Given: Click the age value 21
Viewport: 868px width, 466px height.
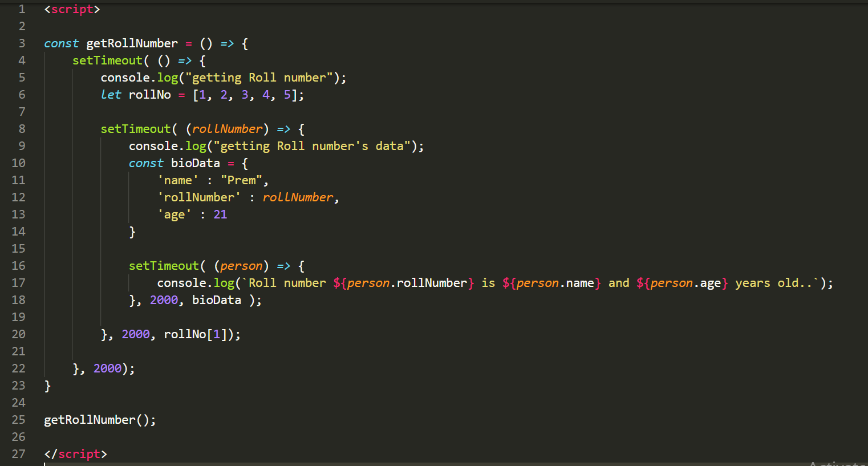Looking at the screenshot, I should tap(220, 214).
